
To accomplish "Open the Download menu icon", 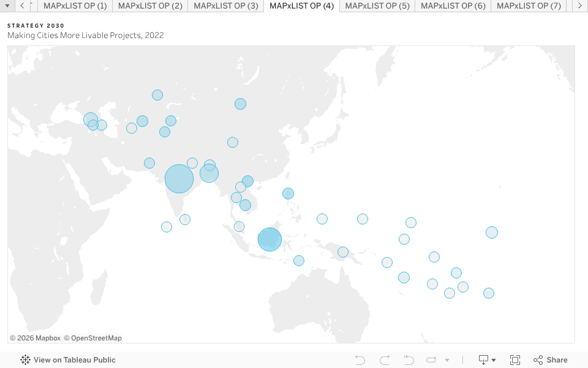I will (x=487, y=360).
